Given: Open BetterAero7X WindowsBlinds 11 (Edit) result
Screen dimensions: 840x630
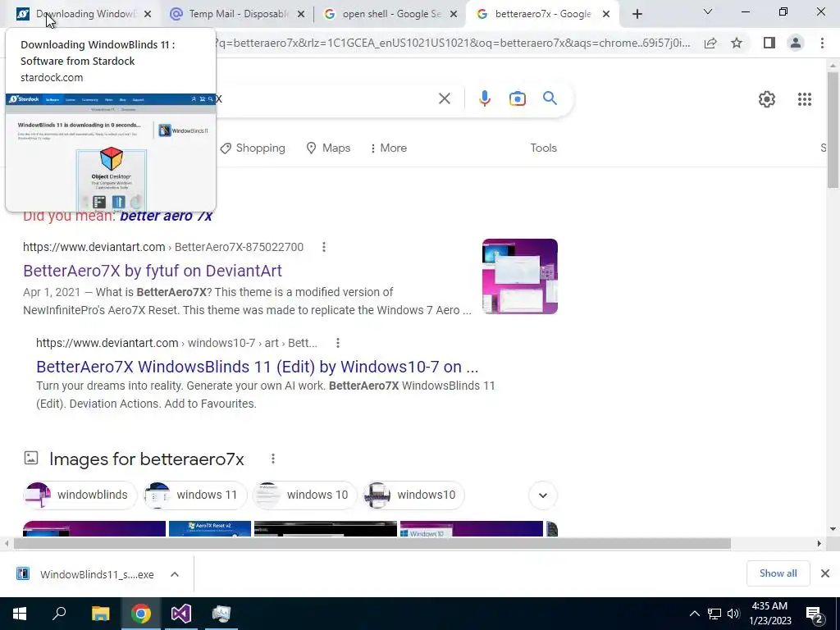Looking at the screenshot, I should (257, 367).
